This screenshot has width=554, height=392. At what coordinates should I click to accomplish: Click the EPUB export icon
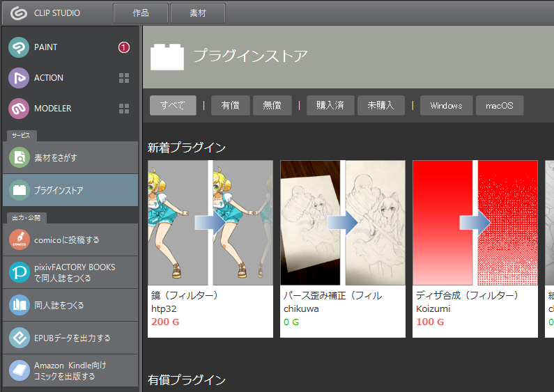20,338
